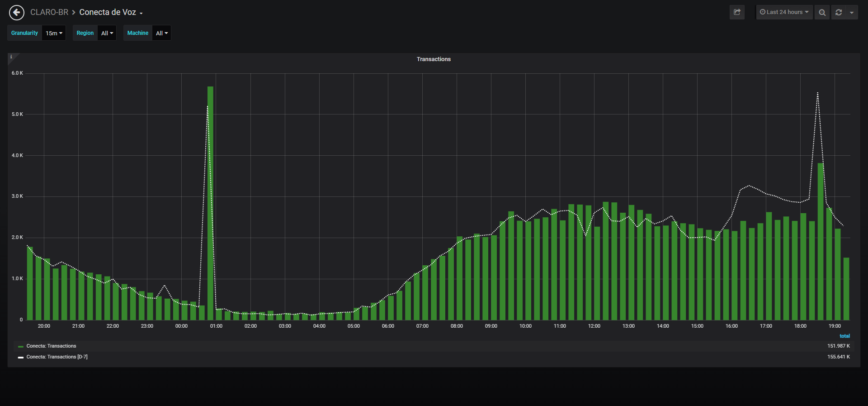Image resolution: width=868 pixels, height=406 pixels.
Task: Click the panel info corner icon
Action: [x=11, y=57]
